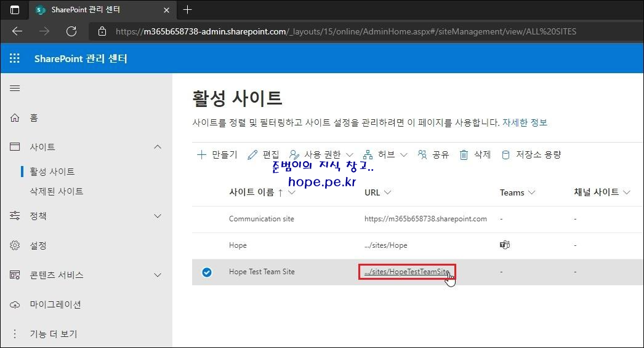Click the https://m365b658738.sharepoint.com URL
644x348 pixels.
pos(425,219)
